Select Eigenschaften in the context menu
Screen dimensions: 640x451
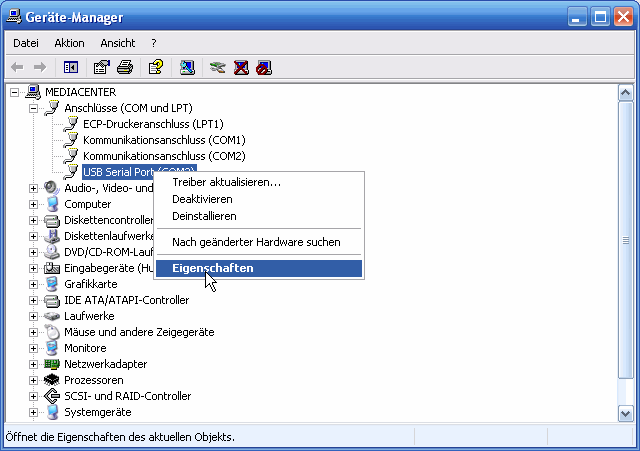pyautogui.click(x=213, y=268)
